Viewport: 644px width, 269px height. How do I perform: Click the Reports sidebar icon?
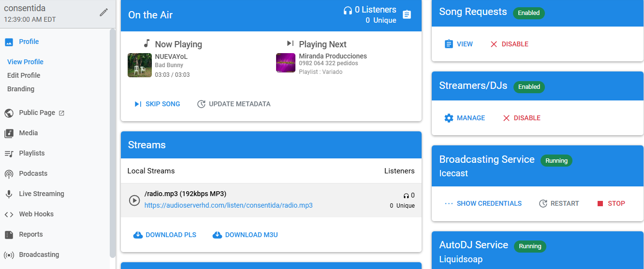click(x=9, y=235)
